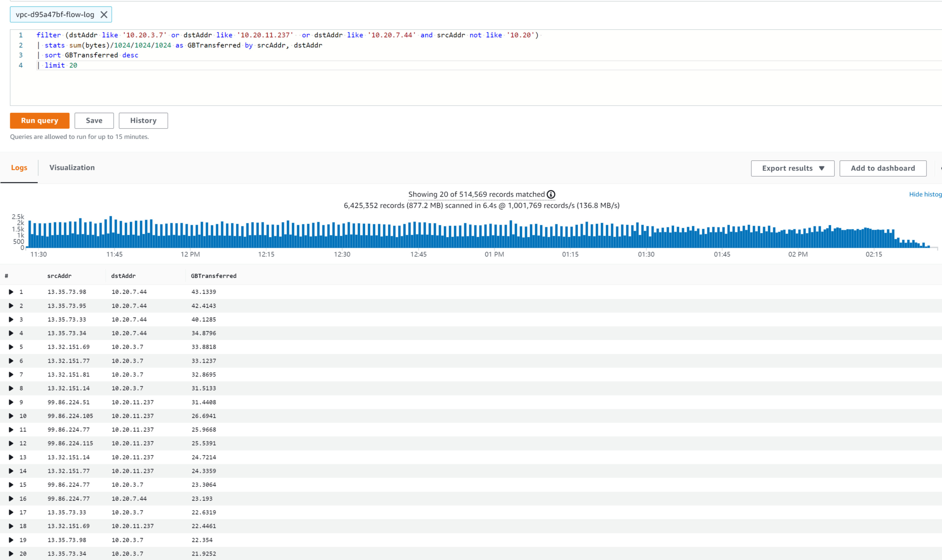This screenshot has width=942, height=560.
Task: Switch to the Visualization tab
Action: [72, 168]
